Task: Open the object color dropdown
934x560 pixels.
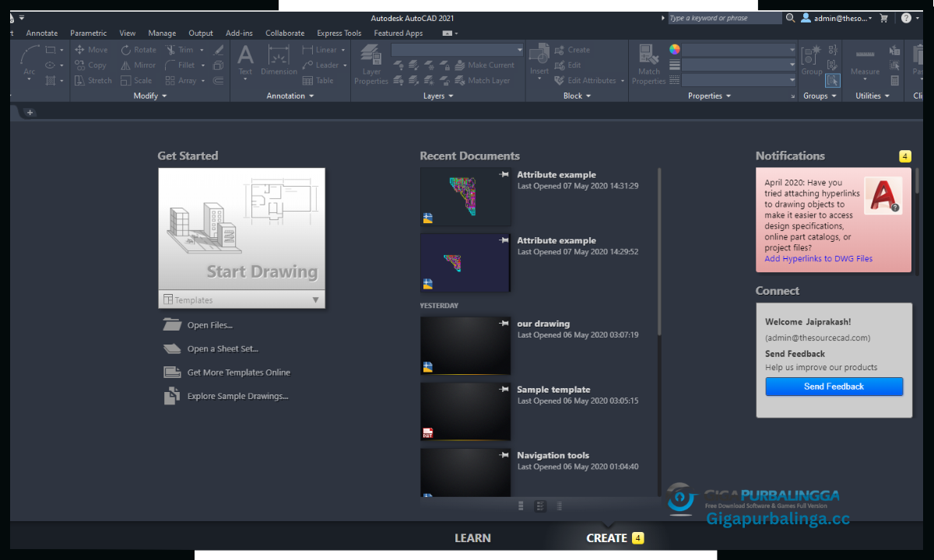Action: pyautogui.click(x=739, y=49)
